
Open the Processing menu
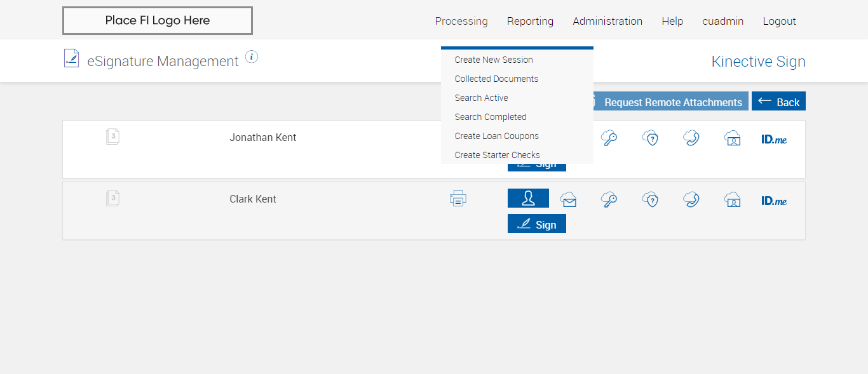[x=461, y=21]
